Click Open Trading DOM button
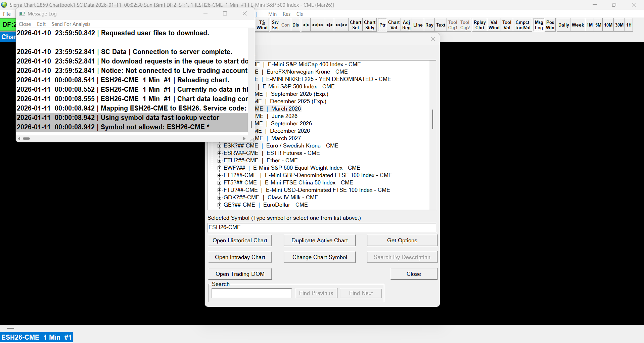The image size is (644, 343). 240,274
